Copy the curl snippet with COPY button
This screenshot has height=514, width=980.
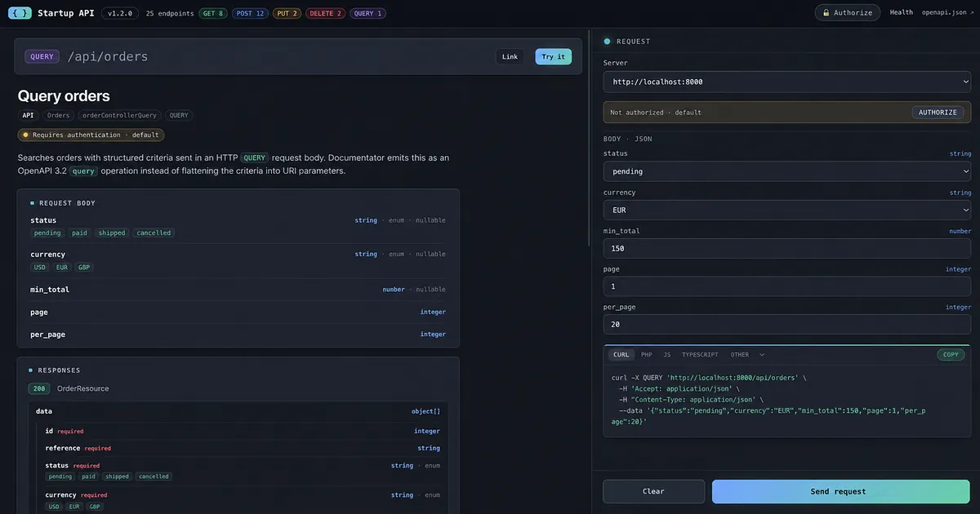point(951,355)
